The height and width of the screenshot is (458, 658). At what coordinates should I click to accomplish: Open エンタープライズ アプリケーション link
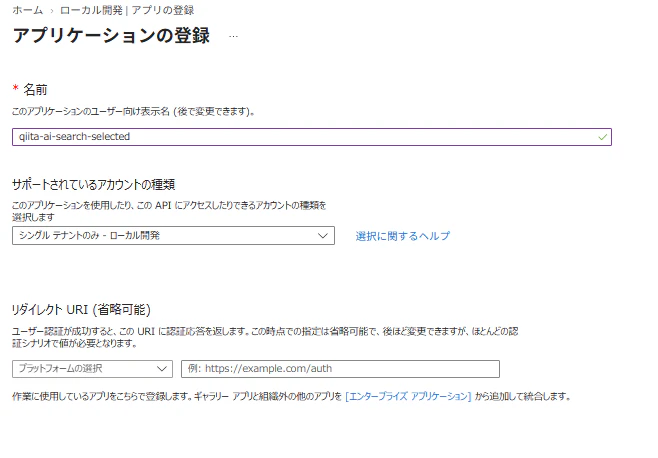408,396
